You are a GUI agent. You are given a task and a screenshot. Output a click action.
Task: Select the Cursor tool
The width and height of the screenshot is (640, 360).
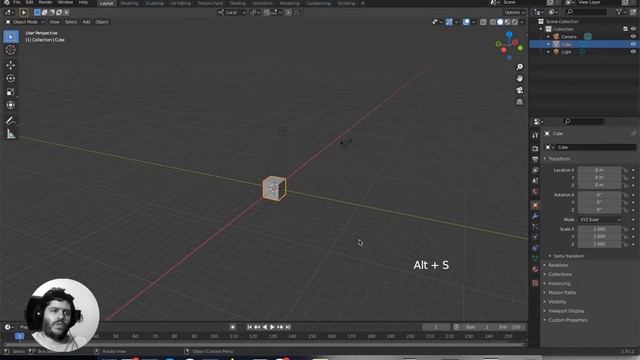coord(11,50)
